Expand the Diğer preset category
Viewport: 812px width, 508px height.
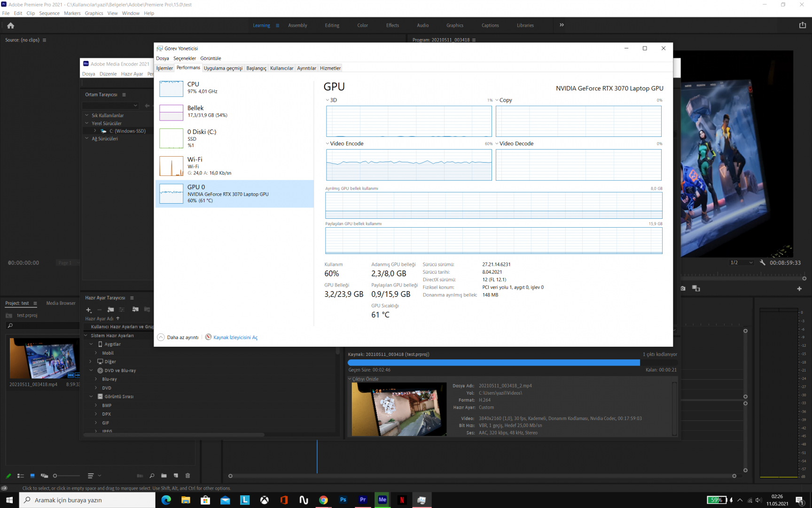point(91,362)
